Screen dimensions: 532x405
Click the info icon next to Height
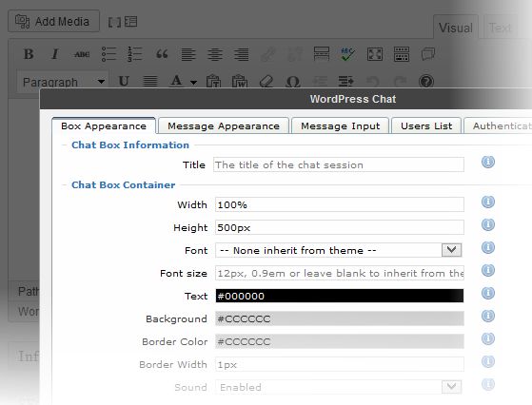point(488,224)
